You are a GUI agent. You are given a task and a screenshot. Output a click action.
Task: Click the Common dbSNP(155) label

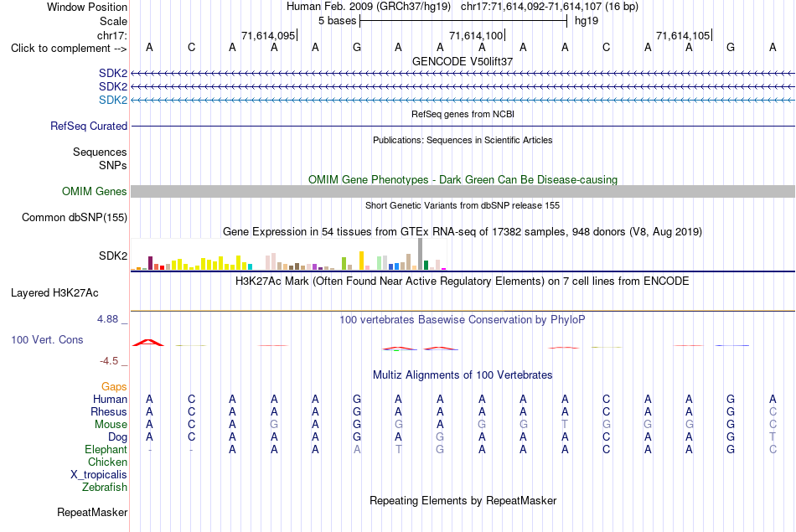74,217
